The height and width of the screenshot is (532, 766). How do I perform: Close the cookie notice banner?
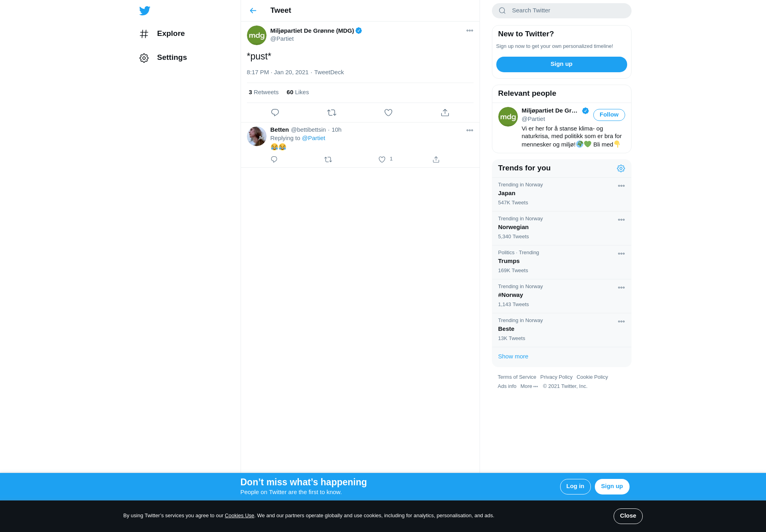click(628, 516)
